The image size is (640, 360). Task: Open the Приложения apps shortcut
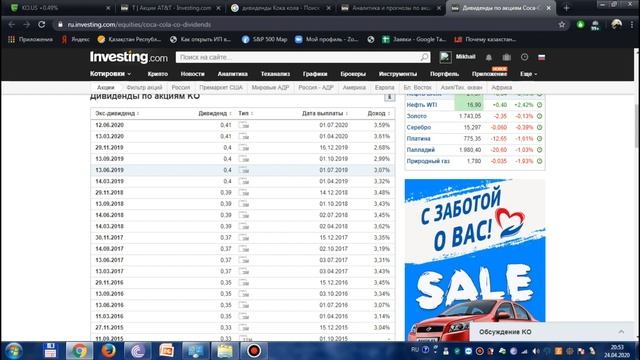pyautogui.click(x=30, y=40)
